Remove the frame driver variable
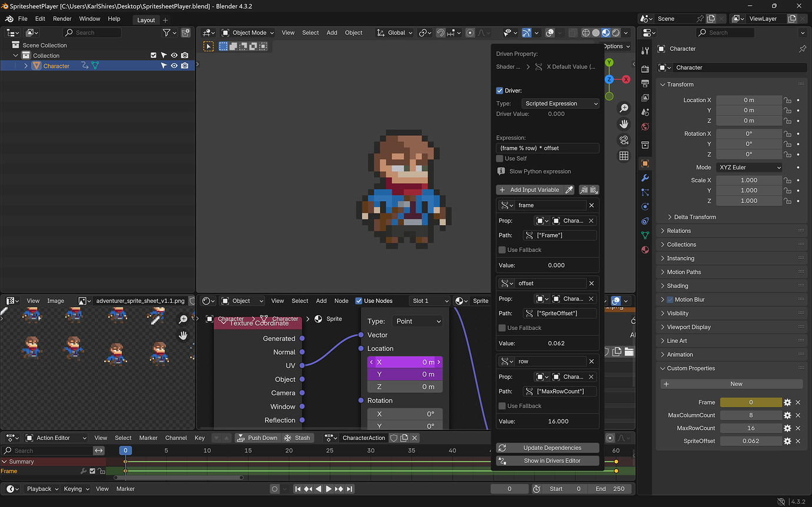812x507 pixels. pos(591,205)
